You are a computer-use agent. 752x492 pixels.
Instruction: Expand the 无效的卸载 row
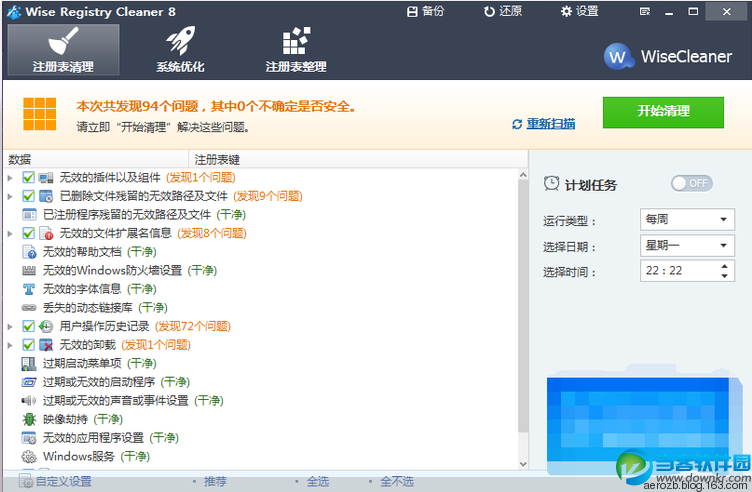pyautogui.click(x=10, y=345)
